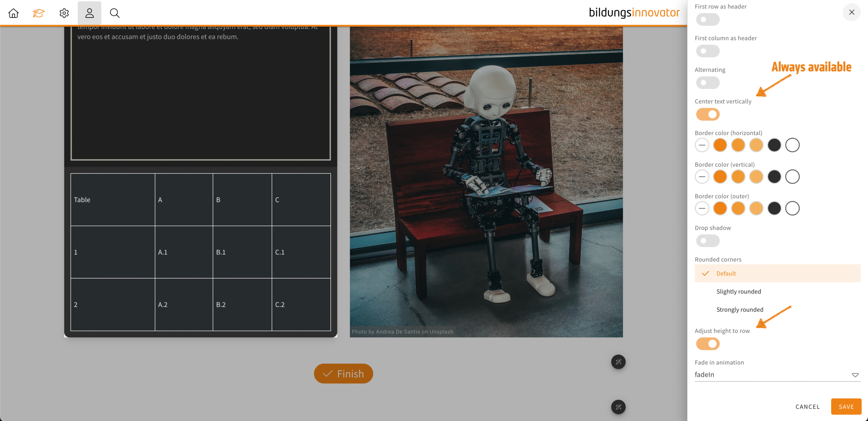Open the graduation cap courses icon
This screenshot has height=421, width=868.
coord(39,13)
